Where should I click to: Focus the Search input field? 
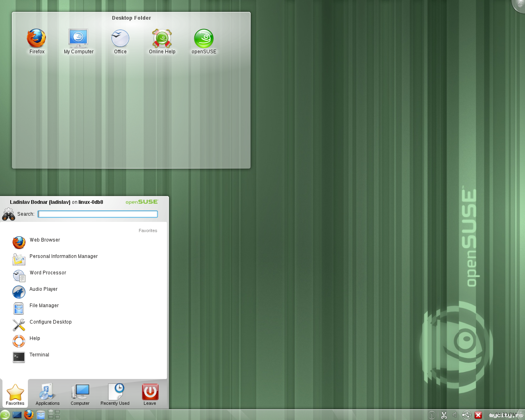[x=98, y=214]
